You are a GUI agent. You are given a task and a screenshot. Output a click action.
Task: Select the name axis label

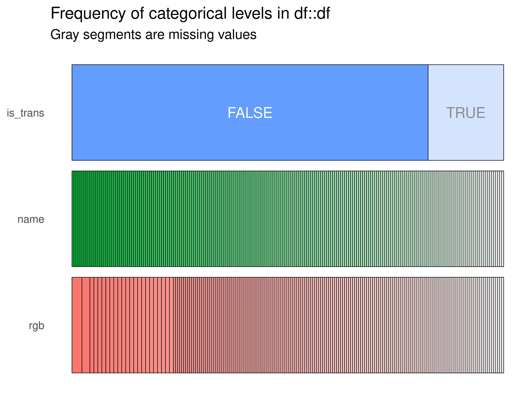coord(31,219)
